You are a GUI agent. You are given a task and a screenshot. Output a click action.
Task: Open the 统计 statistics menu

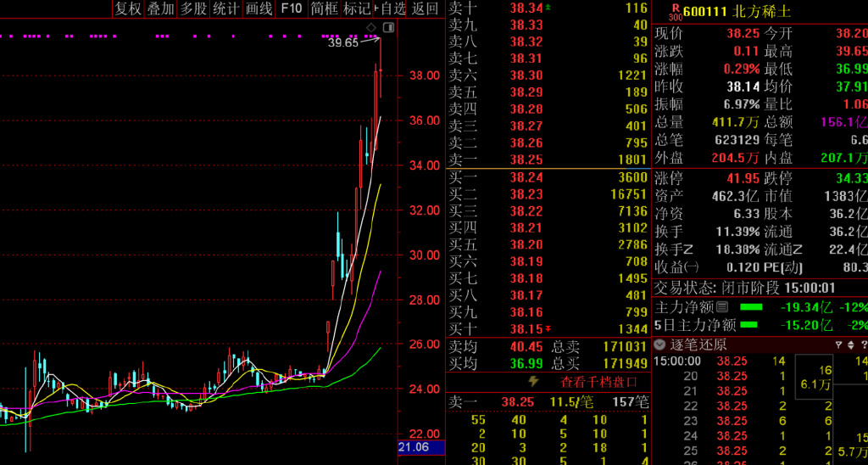coord(225,8)
